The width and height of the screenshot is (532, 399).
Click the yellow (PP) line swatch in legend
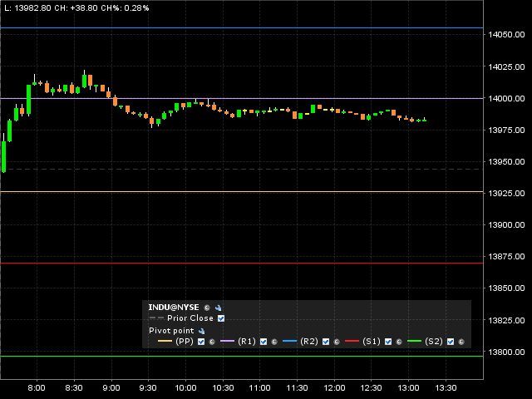[x=165, y=341]
